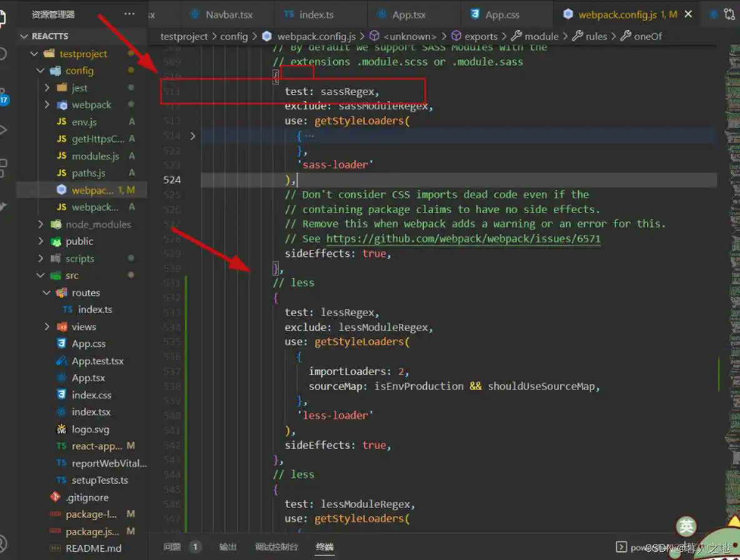
Task: Unfold the collapsed code at line 514
Action: [x=193, y=134]
